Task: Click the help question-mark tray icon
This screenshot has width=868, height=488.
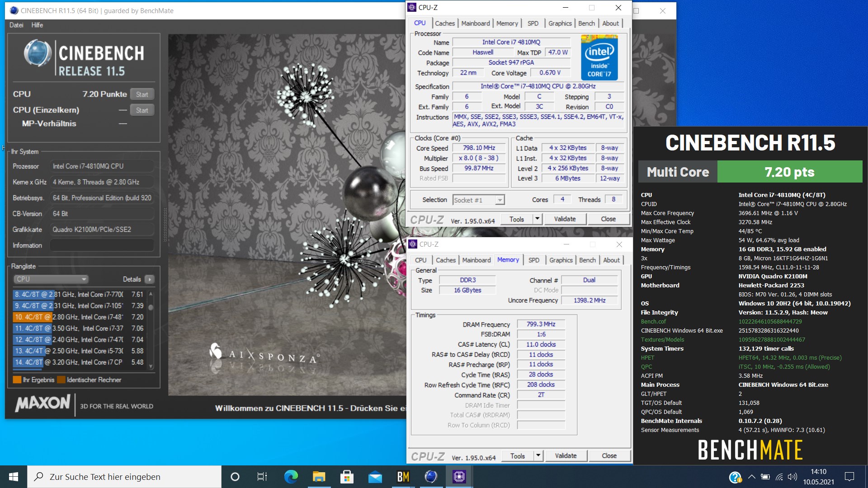Action: pos(735,477)
